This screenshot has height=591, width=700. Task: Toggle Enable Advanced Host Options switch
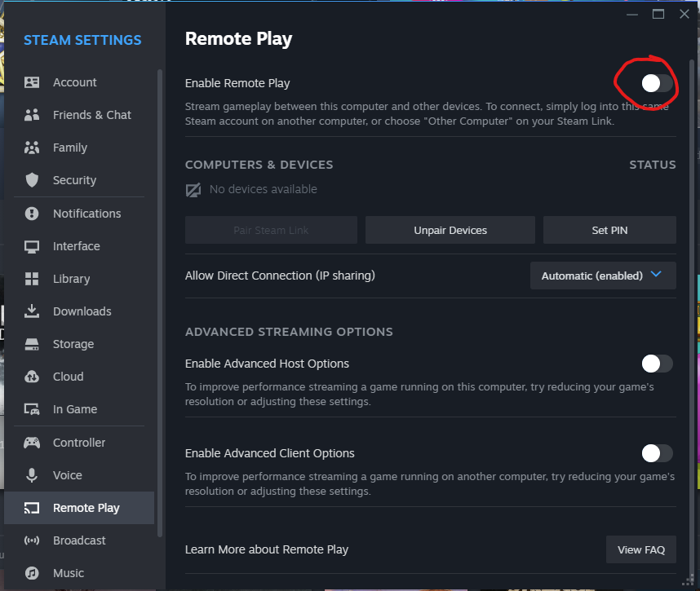click(x=657, y=364)
